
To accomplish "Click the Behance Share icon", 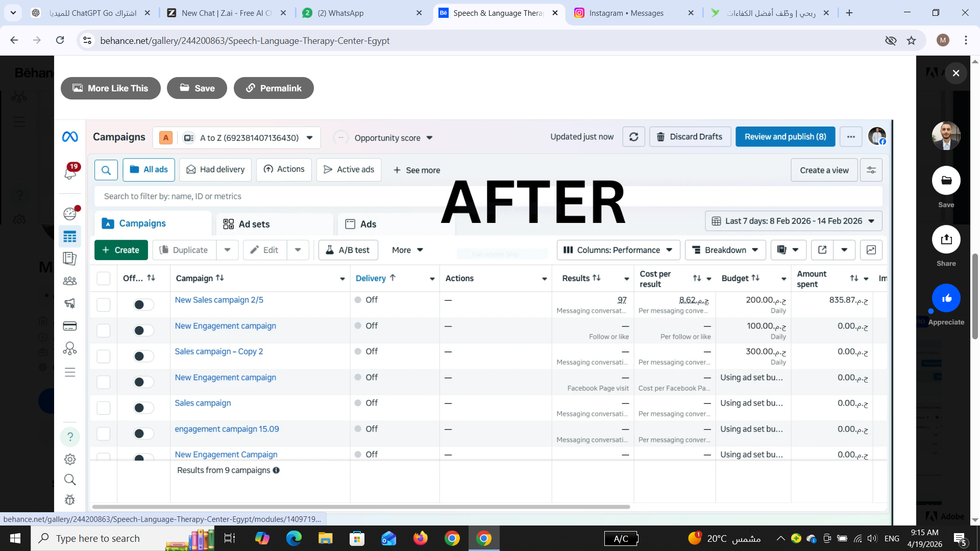I will point(946,239).
